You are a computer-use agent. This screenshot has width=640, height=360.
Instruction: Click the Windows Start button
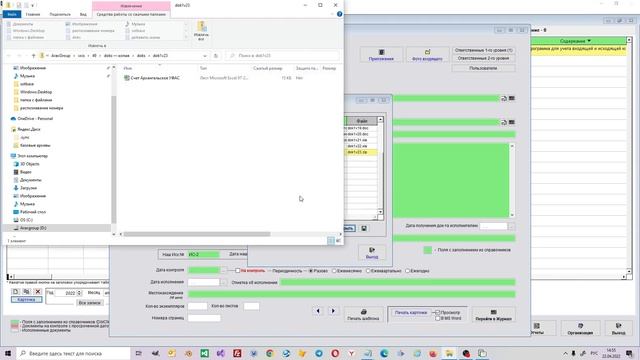[8, 353]
